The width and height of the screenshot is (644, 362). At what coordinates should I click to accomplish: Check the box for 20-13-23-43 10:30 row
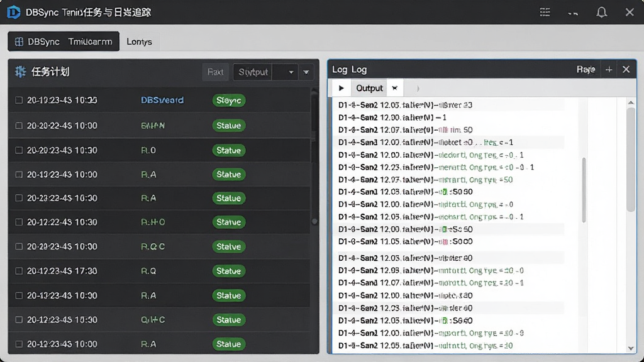point(19,295)
